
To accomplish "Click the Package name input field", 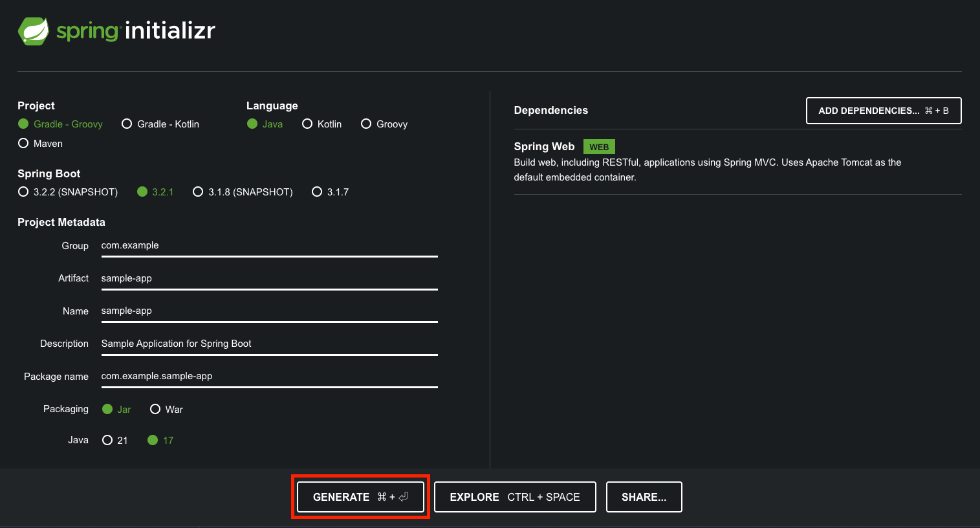I will (x=259, y=376).
